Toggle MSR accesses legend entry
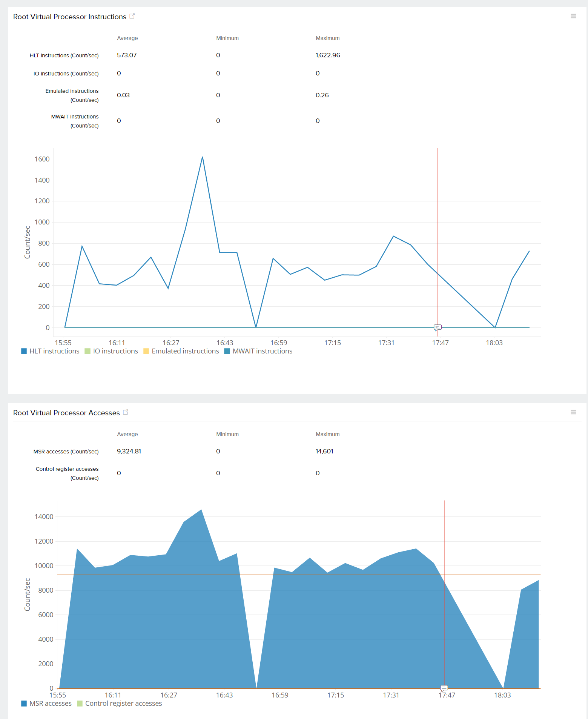Image resolution: width=588 pixels, height=719 pixels. 50,704
